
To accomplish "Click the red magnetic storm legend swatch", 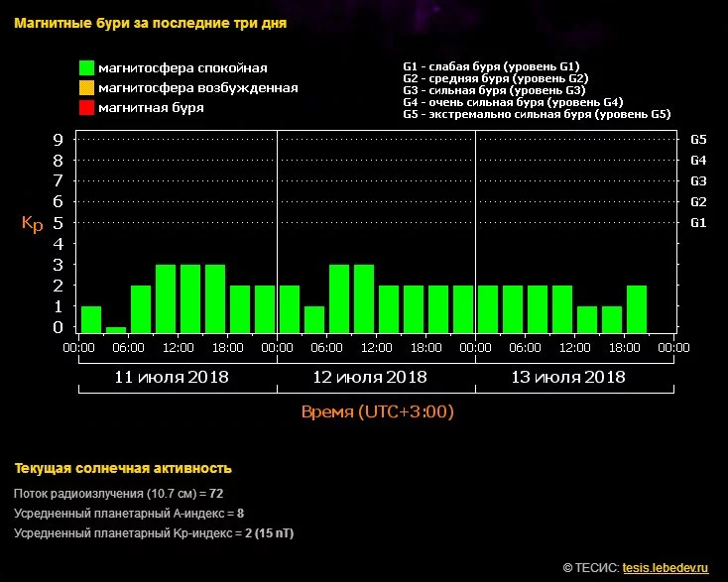I will (87, 107).
